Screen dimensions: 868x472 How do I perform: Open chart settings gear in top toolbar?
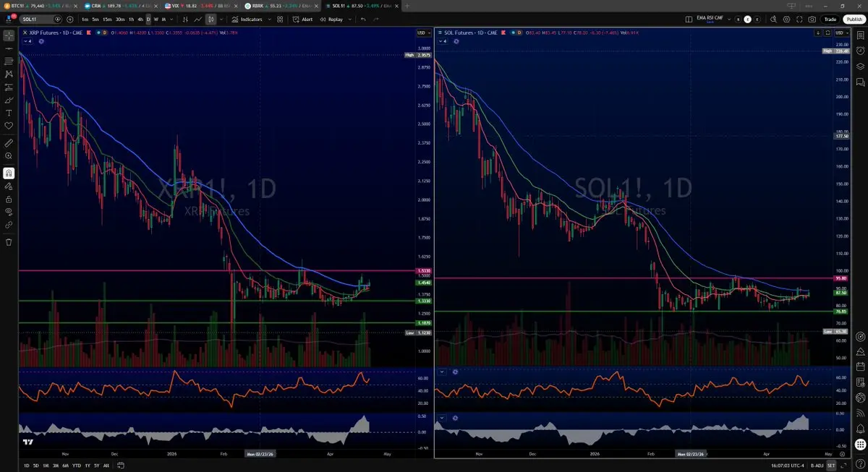point(786,20)
